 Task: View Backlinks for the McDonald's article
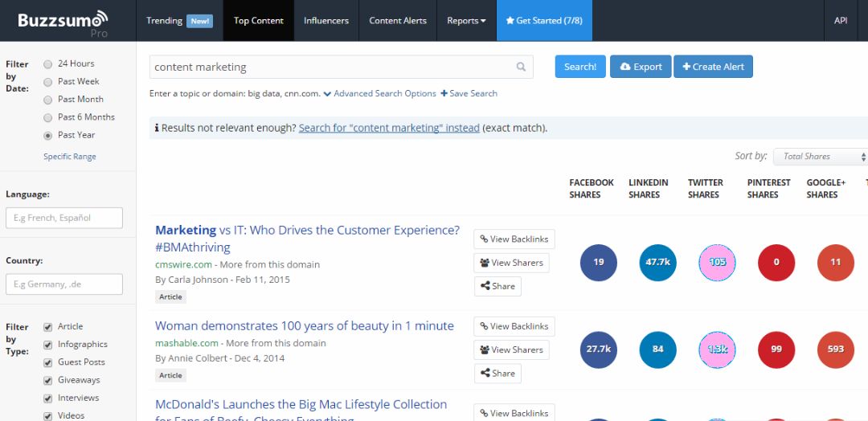pos(514,413)
